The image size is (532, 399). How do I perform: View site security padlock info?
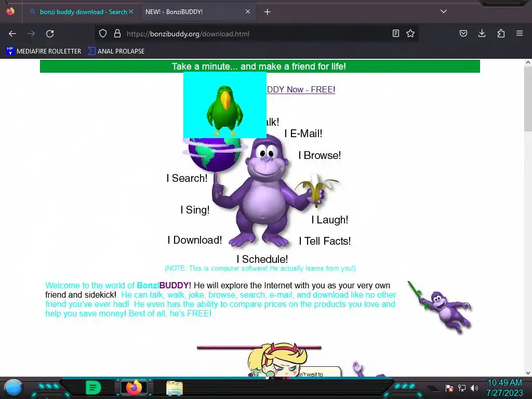point(117,34)
